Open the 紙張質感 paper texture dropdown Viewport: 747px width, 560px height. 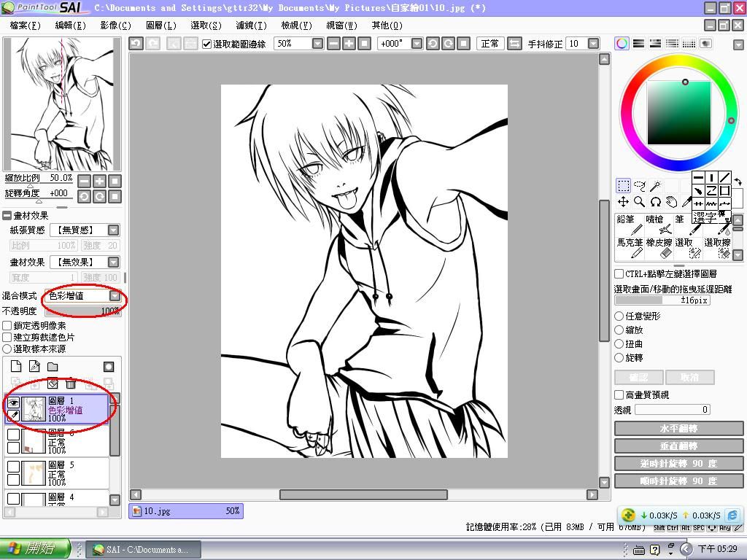113,230
